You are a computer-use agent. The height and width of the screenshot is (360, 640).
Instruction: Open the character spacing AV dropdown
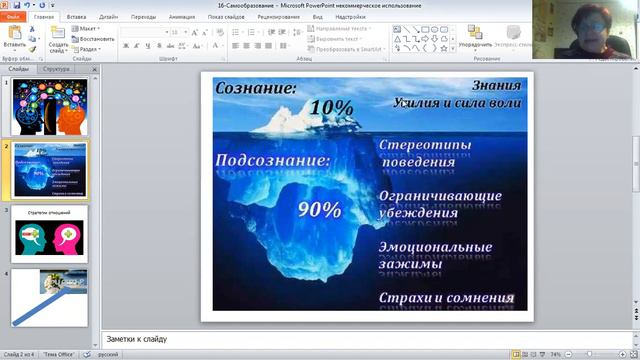183,46
